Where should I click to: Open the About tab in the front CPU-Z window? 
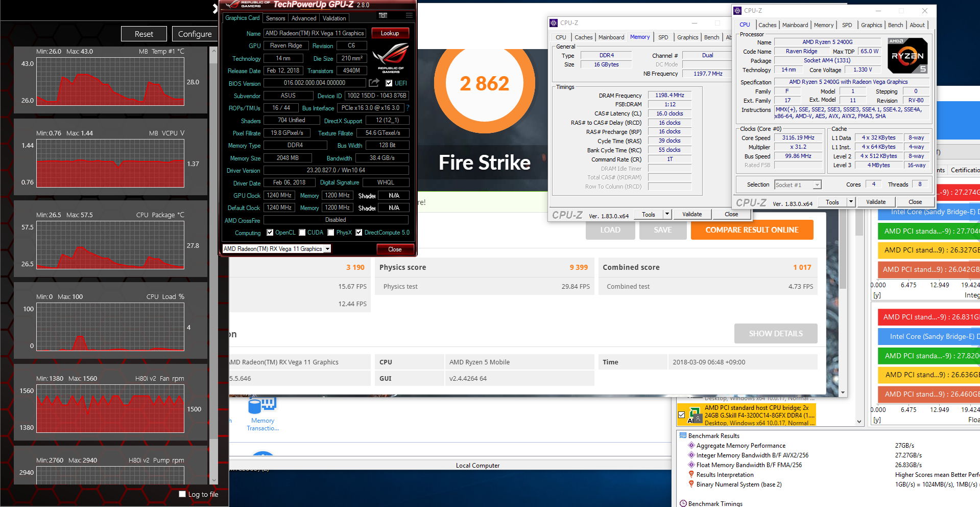[x=917, y=25]
